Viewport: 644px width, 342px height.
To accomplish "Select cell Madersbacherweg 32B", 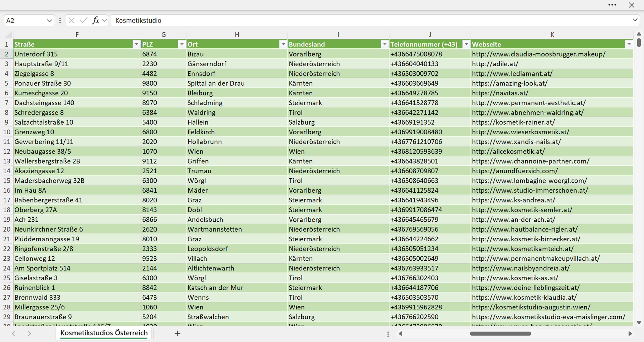I will click(x=77, y=180).
